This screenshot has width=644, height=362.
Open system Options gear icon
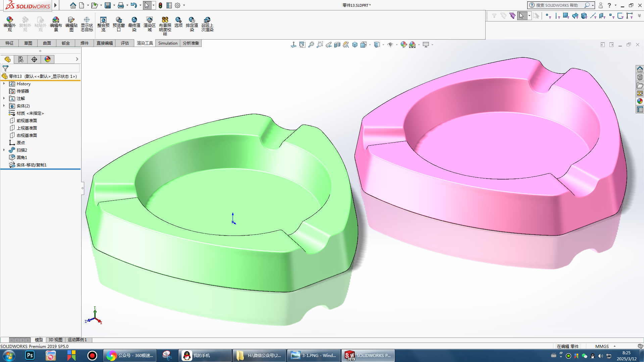point(178,5)
